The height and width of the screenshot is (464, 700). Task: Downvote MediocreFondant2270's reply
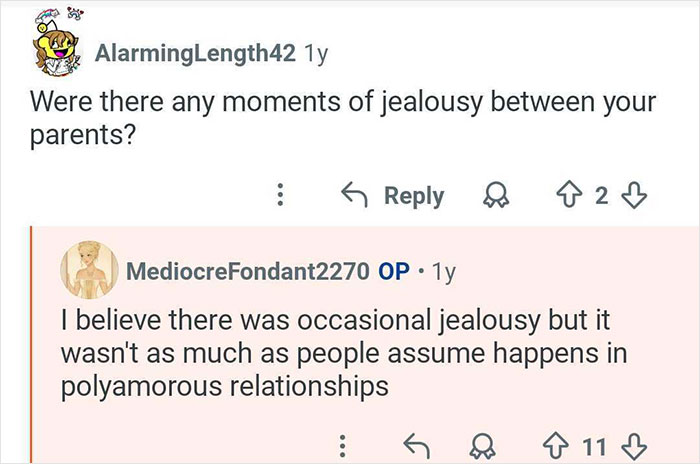pos(630,442)
